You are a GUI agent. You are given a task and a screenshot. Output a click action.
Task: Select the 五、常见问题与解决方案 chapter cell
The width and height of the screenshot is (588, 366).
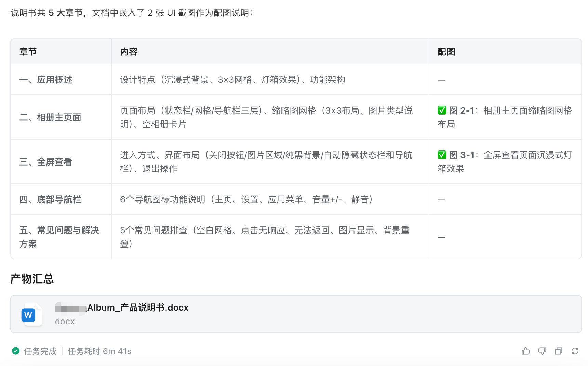59,237
